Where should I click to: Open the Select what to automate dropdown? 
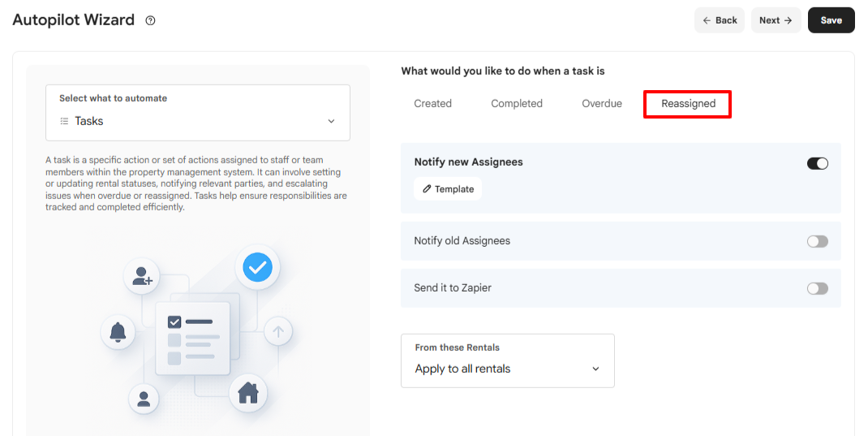click(198, 113)
